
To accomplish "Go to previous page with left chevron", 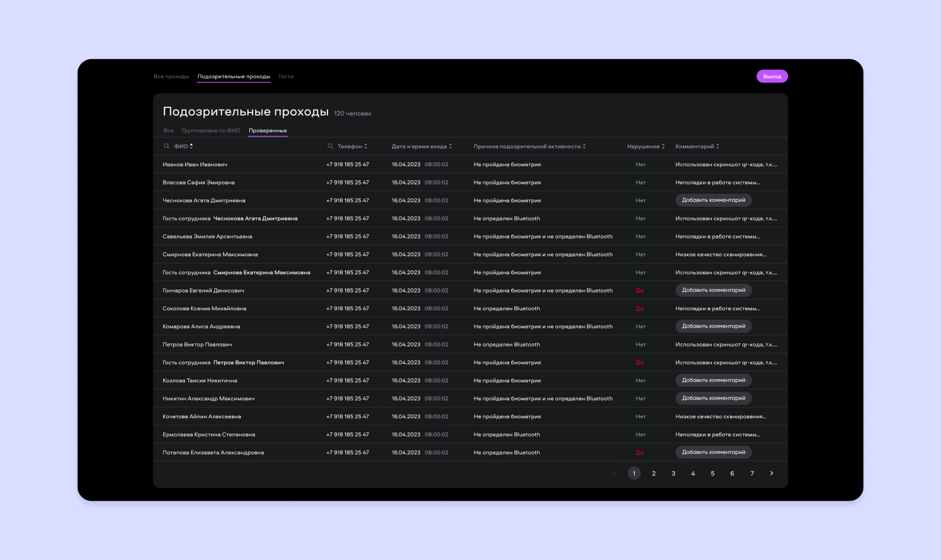I will point(615,473).
